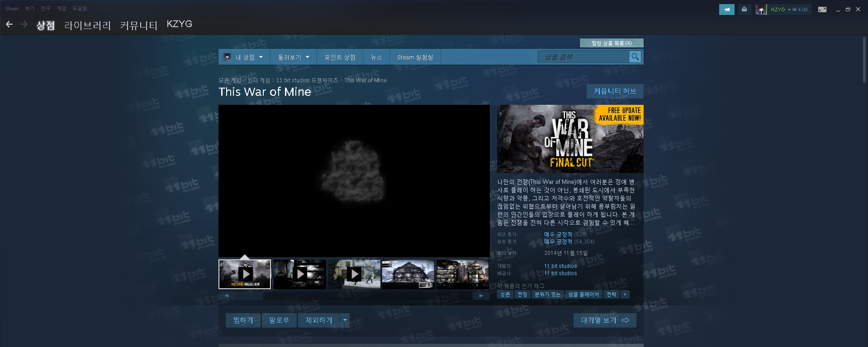Click the This War of Mine Final Cut header image

tap(570, 139)
